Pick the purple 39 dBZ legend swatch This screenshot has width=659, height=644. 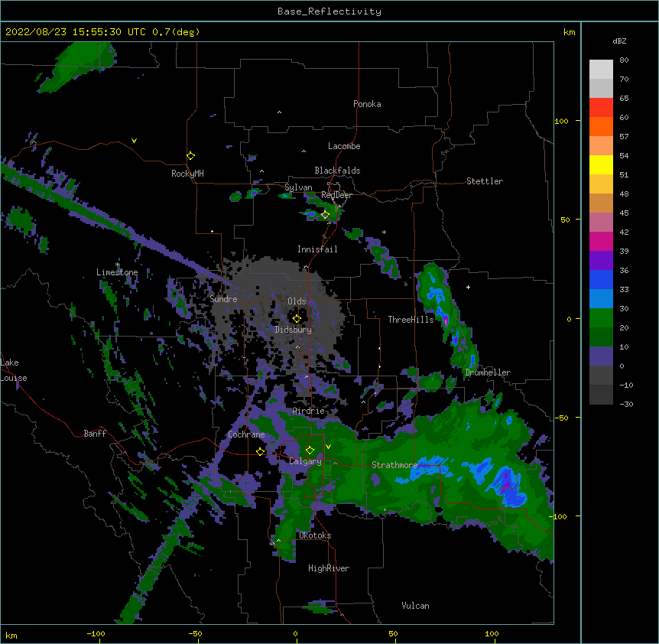pos(601,260)
